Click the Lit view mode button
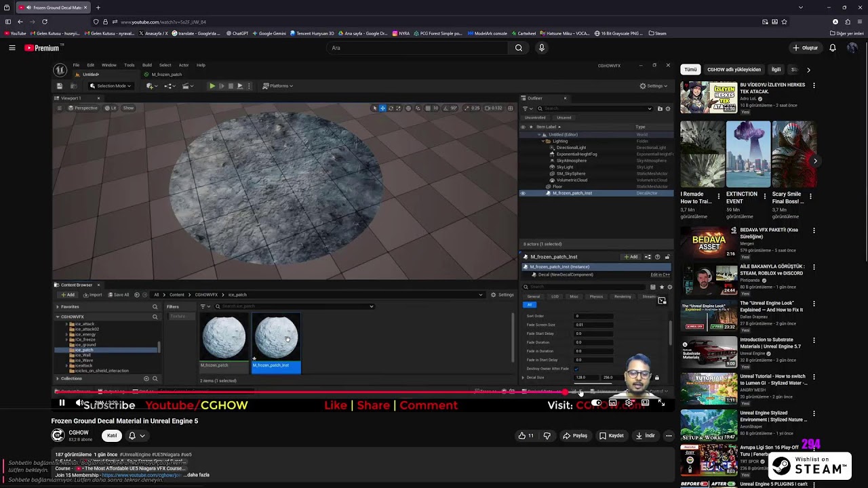 pyautogui.click(x=111, y=108)
